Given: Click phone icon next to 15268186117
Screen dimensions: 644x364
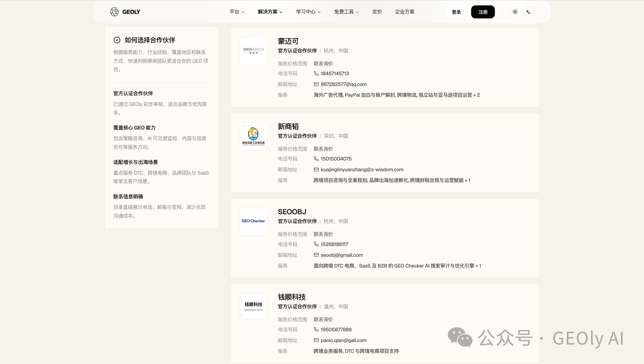Looking at the screenshot, I should [316, 244].
